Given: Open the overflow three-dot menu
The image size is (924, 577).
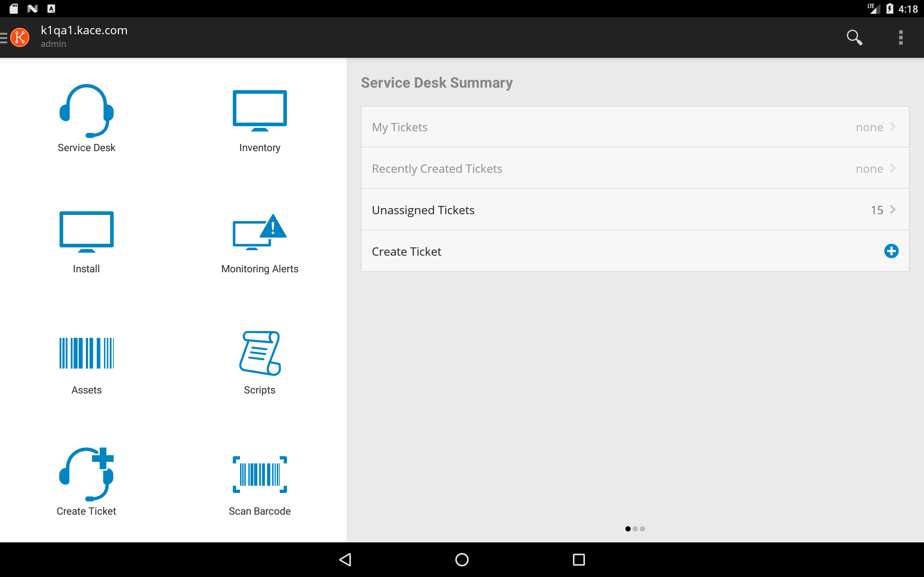Looking at the screenshot, I should tap(901, 38).
